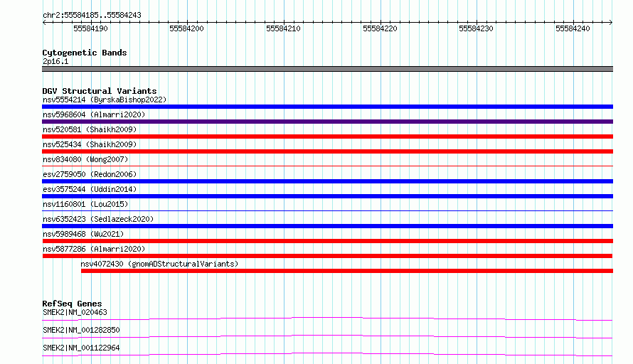The height and width of the screenshot is (364, 633).
Task: Select variant label nsv834080 (Wong2007)
Action: click(x=85, y=159)
